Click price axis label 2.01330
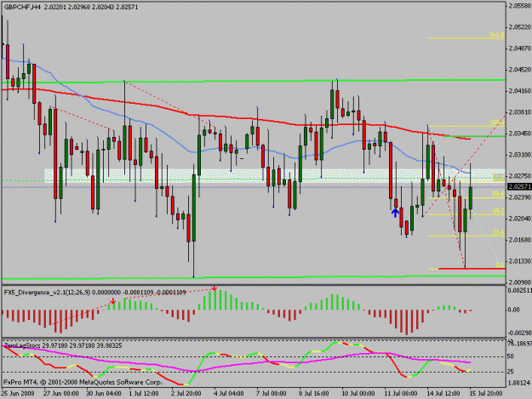 point(520,261)
